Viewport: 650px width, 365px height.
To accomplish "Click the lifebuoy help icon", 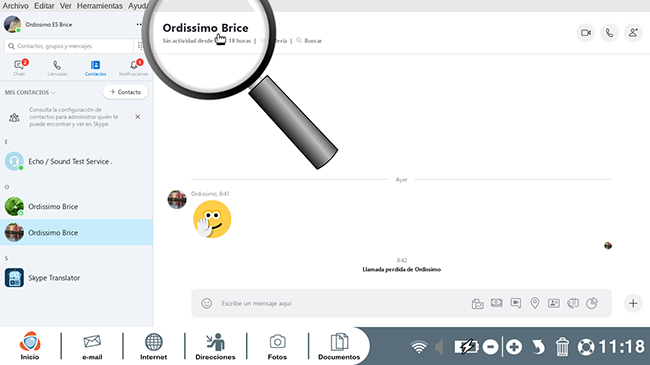I will tap(586, 347).
